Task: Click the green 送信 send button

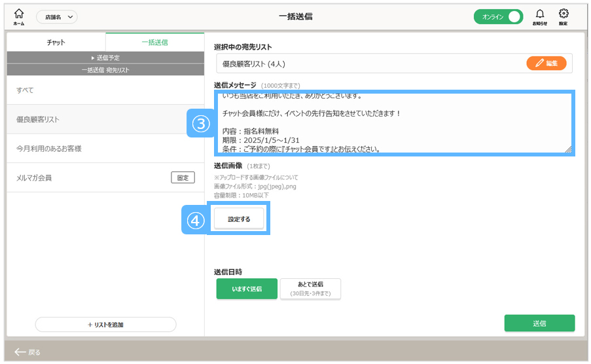Action: (539, 323)
